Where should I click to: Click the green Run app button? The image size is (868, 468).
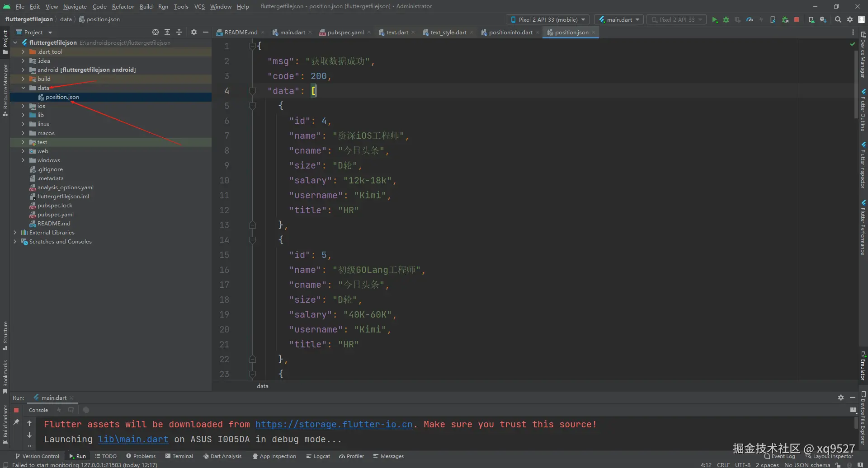[x=715, y=20]
